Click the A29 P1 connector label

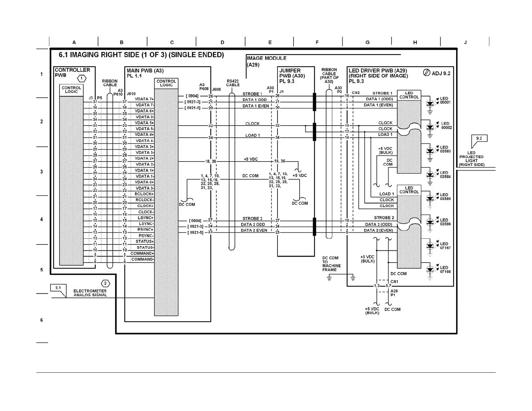point(394,293)
